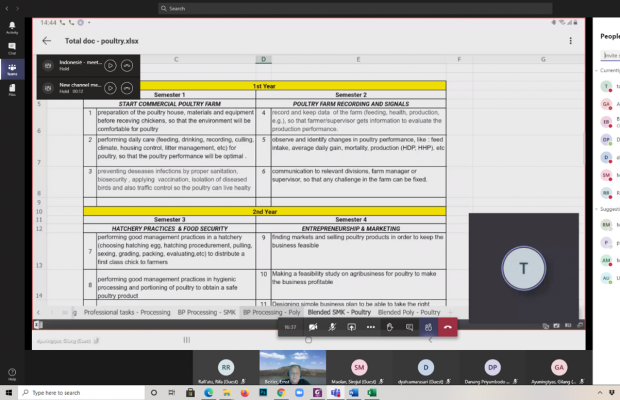Screen dimensions: 620x400
Task: Raise your hand in the meeting
Action: [390, 327]
